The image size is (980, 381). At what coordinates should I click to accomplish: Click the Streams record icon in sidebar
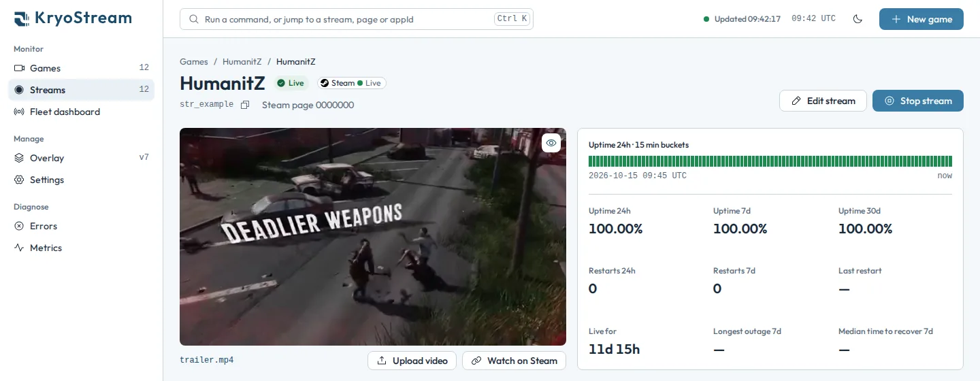[19, 90]
